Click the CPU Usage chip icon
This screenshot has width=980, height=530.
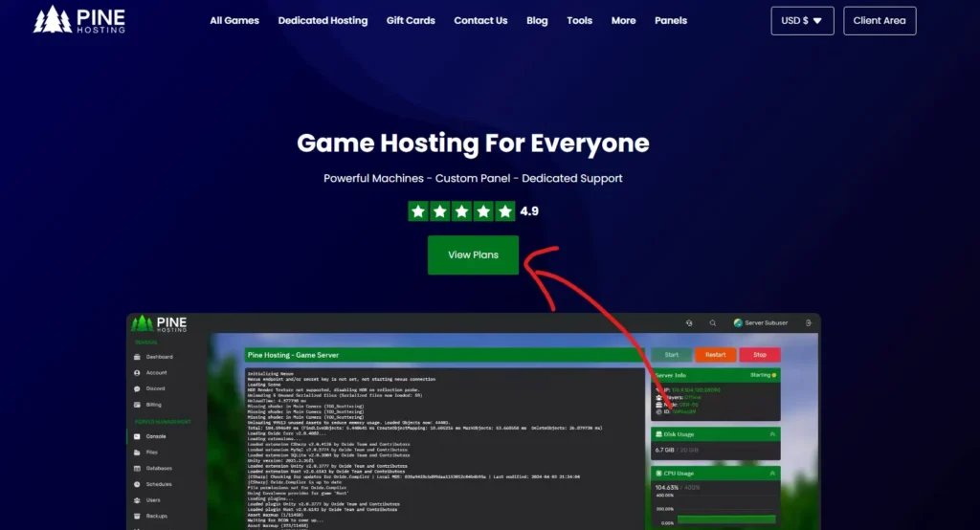[658, 474]
